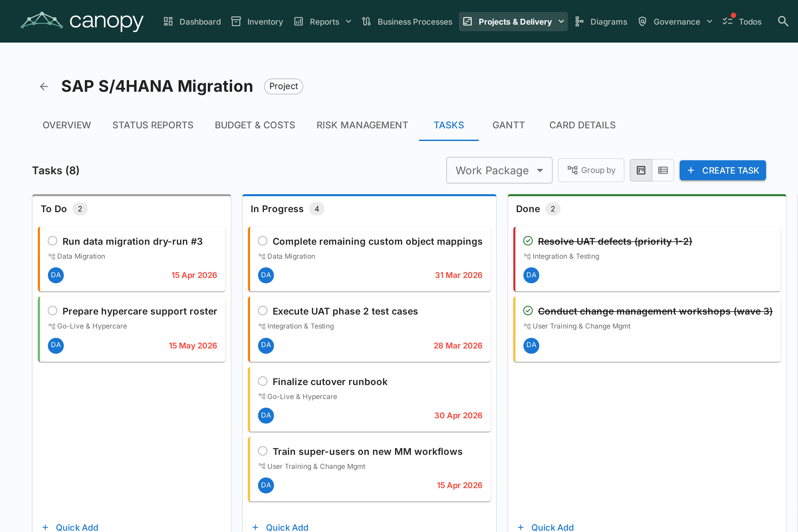Click the Projects & Delivery card icon

tap(467, 21)
